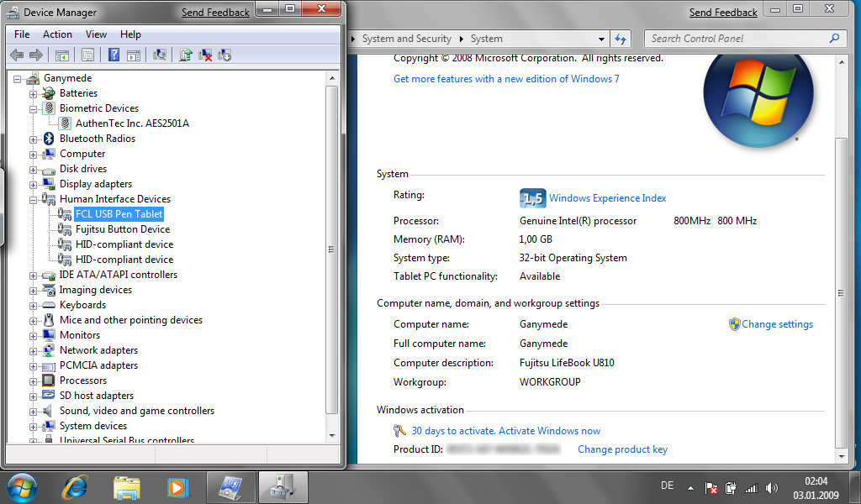Select the FCL USB Pen Tablet device
Image resolution: width=861 pixels, height=504 pixels.
coord(119,214)
